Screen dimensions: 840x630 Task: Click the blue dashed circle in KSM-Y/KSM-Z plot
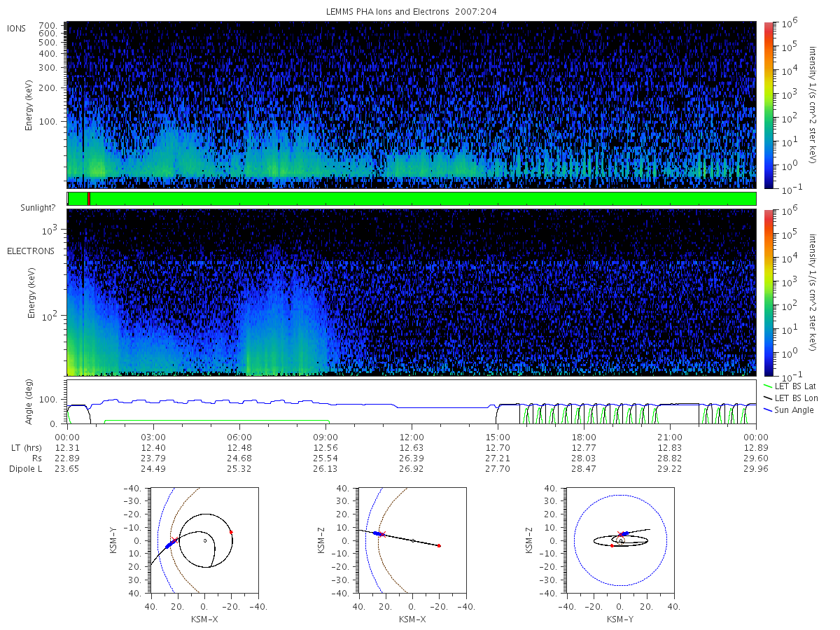[x=620, y=540]
